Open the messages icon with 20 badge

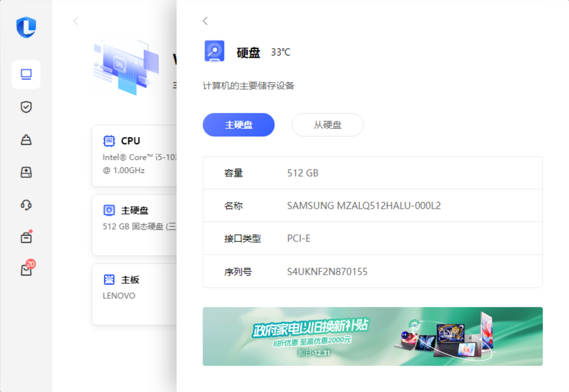pos(27,269)
